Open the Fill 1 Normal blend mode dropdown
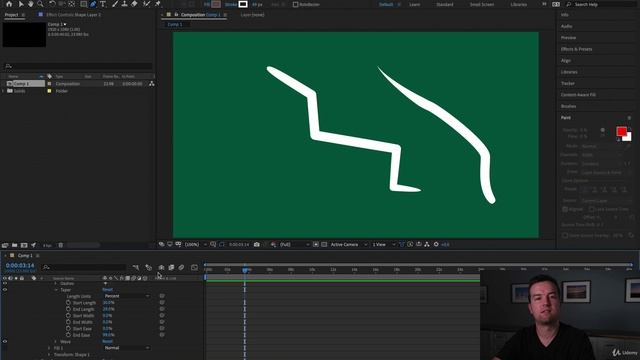The height and width of the screenshot is (360, 640). click(127, 348)
